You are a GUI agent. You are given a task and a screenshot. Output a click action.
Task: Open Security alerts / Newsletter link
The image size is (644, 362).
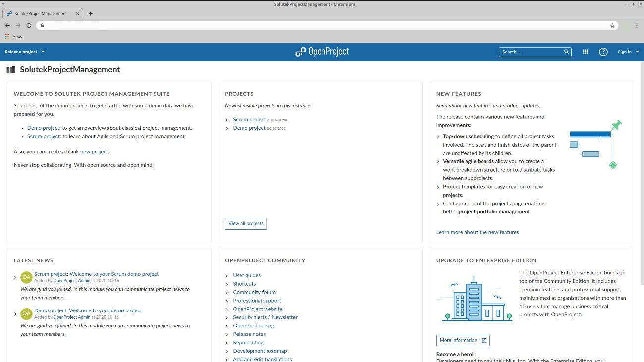click(266, 317)
